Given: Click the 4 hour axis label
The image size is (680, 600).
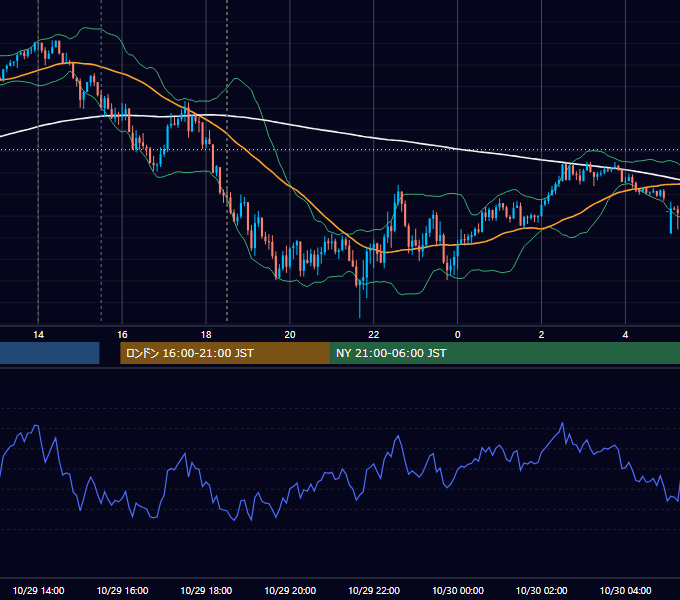Looking at the screenshot, I should 625,335.
